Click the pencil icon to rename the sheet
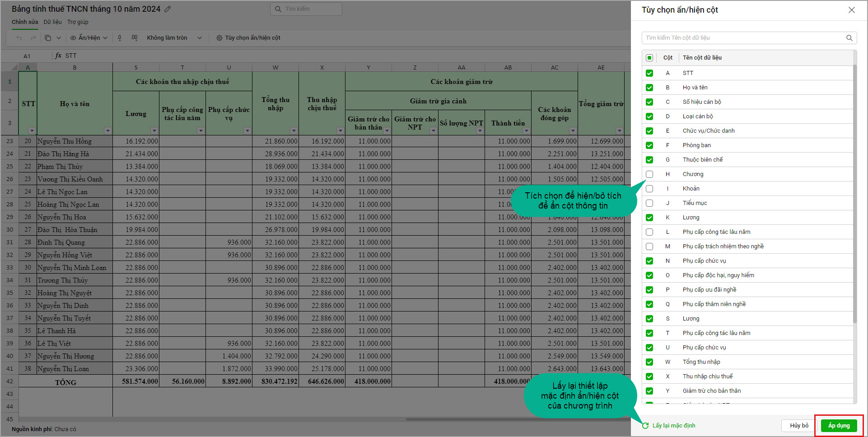868x437 pixels. (x=168, y=9)
